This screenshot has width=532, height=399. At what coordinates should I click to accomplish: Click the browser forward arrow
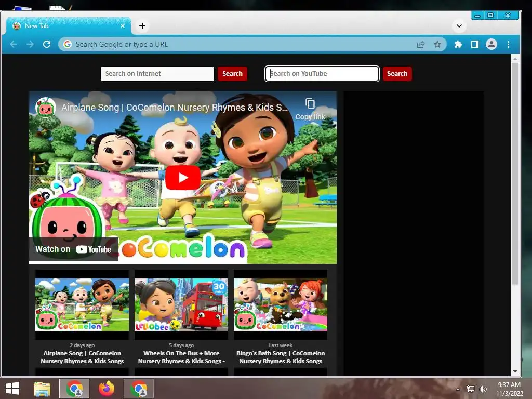coord(30,44)
